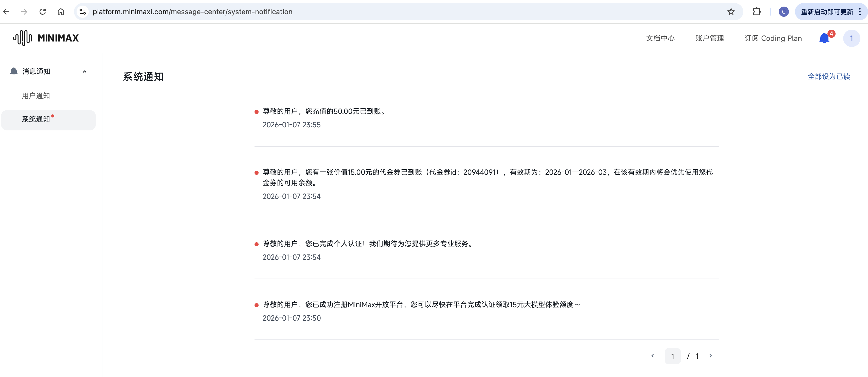Open the notification bell with badge
This screenshot has height=377, width=868.
pyautogui.click(x=824, y=38)
